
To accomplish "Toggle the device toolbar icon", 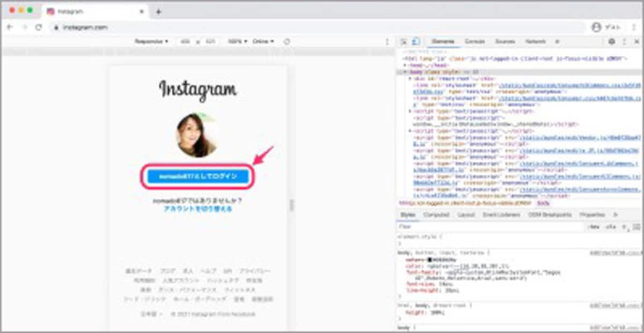I will pyautogui.click(x=416, y=41).
